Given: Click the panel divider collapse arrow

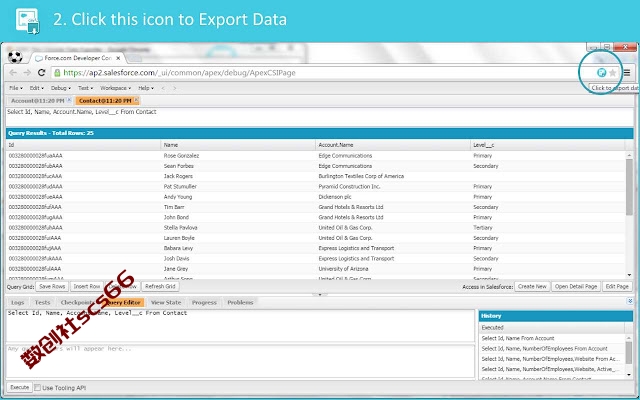Looking at the screenshot, I should click(x=320, y=294).
